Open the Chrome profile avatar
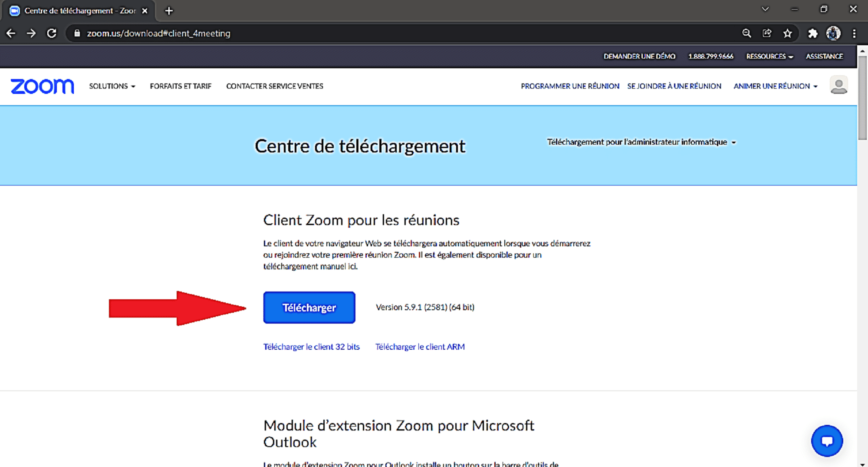The height and width of the screenshot is (467, 868). (833, 33)
